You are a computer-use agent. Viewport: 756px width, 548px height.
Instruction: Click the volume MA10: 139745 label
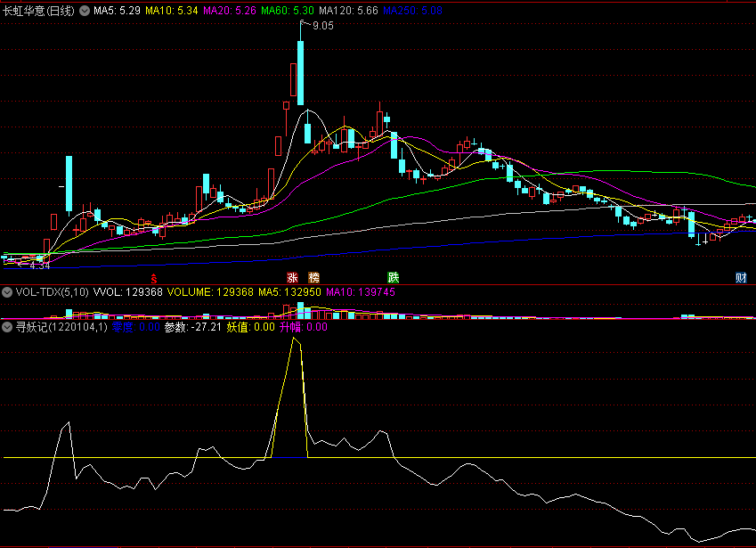[361, 292]
